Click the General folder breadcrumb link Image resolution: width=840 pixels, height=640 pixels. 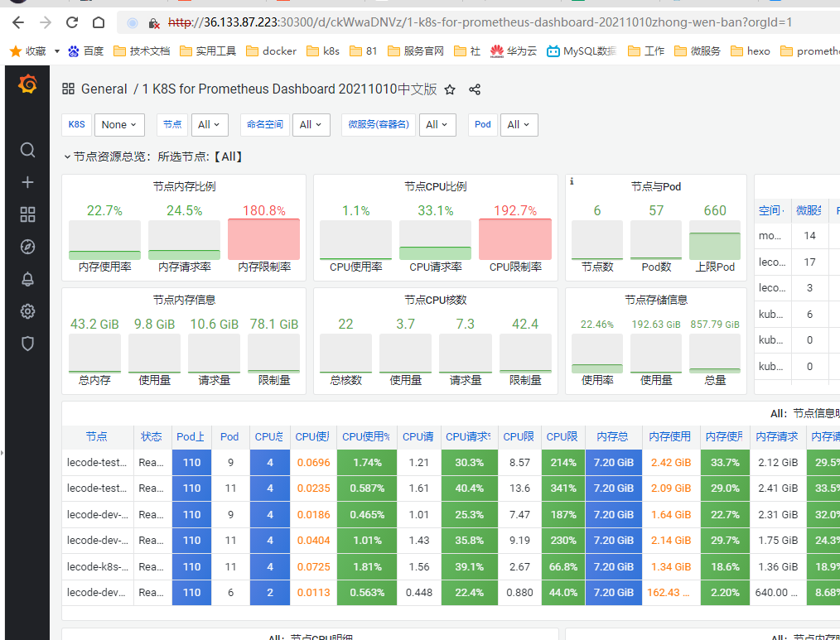[104, 89]
